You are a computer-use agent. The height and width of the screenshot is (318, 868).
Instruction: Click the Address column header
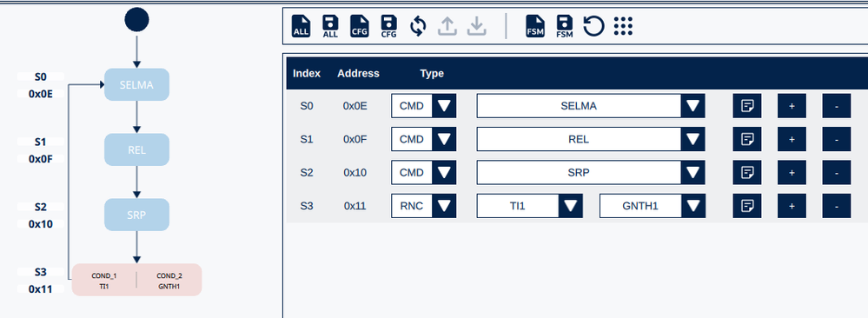click(358, 73)
